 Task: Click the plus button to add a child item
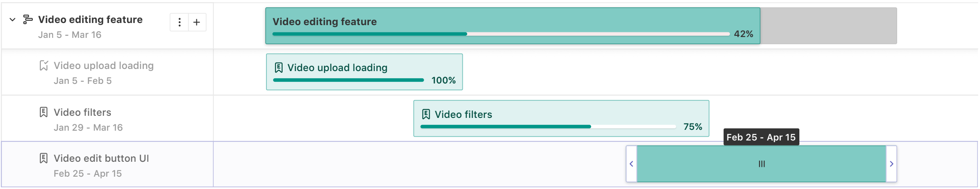click(197, 22)
